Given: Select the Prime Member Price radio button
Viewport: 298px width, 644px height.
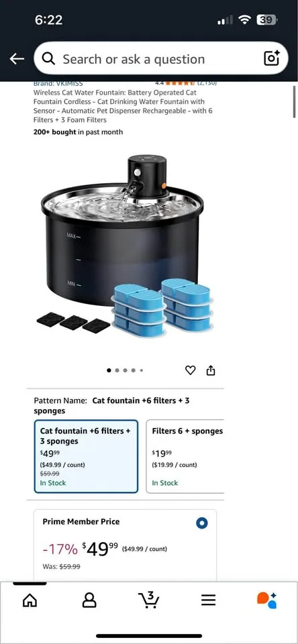Looking at the screenshot, I should point(202,523).
